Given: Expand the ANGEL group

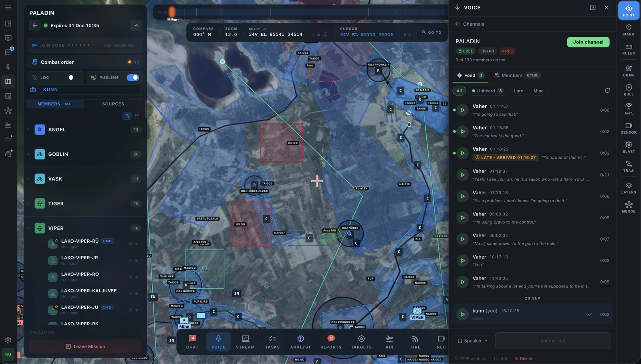Looking at the screenshot, I should [28, 129].
